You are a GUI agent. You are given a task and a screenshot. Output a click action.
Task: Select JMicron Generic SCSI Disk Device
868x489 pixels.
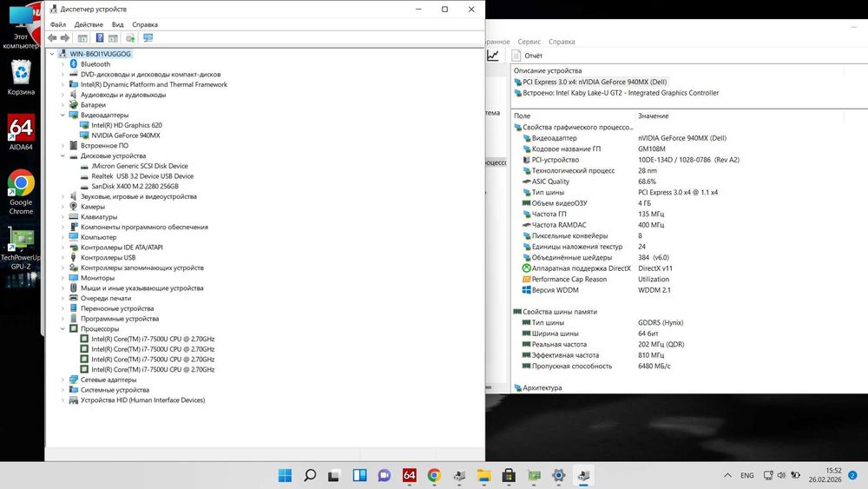[140, 166]
